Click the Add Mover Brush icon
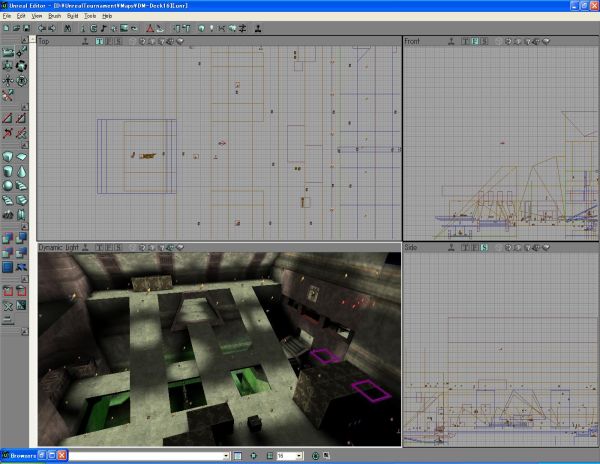Viewport: 600px width, 464px height. pos(21,267)
